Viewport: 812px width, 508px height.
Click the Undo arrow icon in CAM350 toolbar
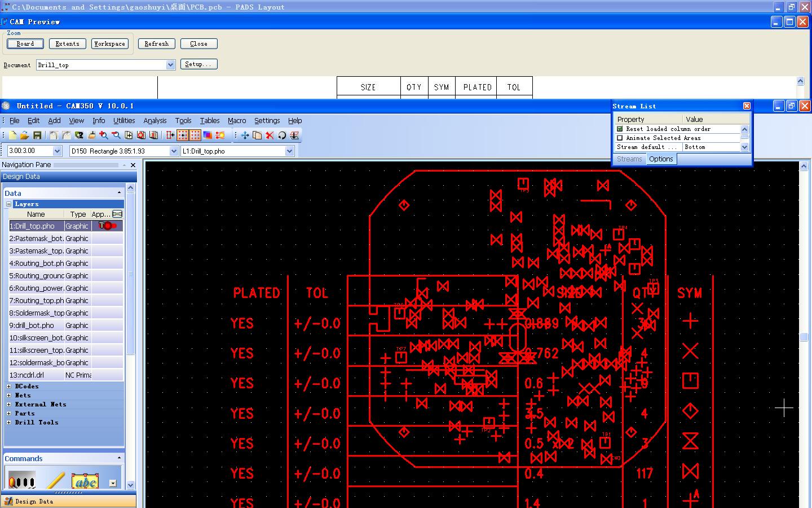tap(54, 135)
